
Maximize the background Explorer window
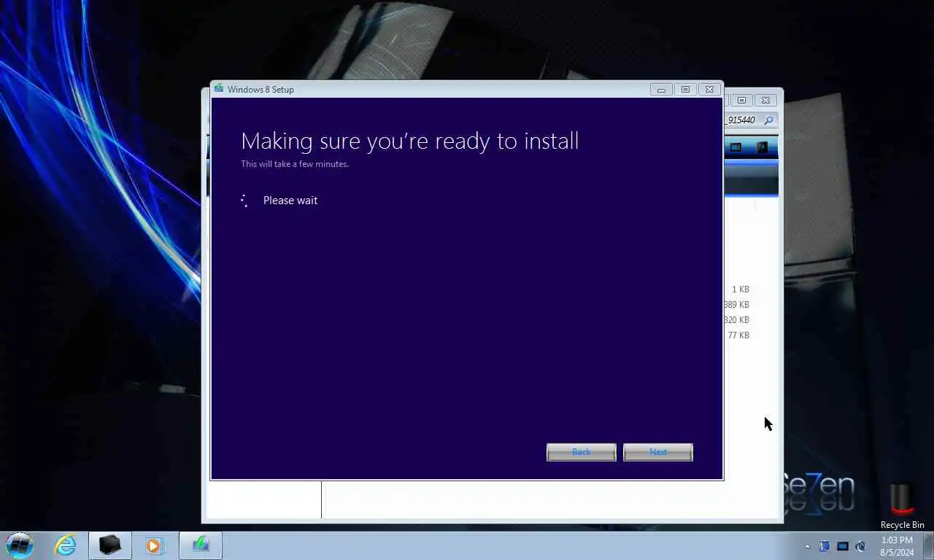(741, 100)
